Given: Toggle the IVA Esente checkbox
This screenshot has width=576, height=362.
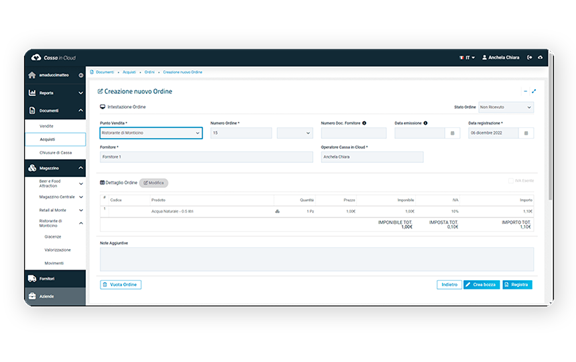Looking at the screenshot, I should pos(511,181).
